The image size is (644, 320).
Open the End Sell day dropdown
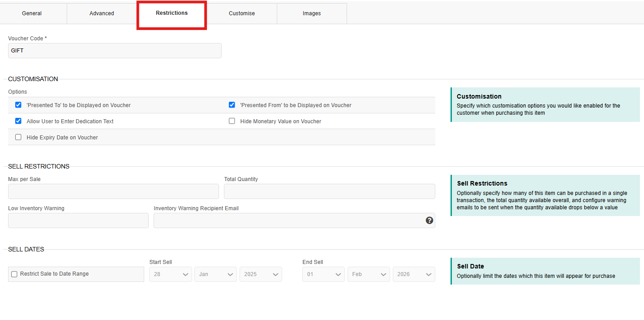(x=323, y=274)
